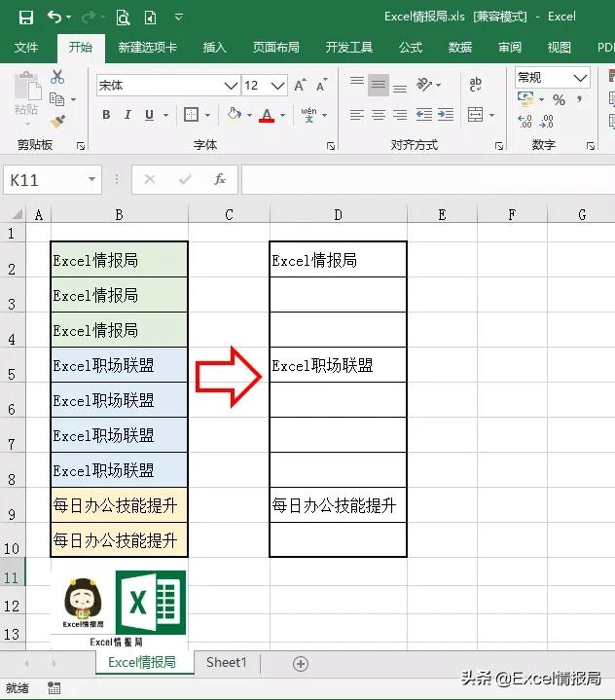Increase indent icon
The height and width of the screenshot is (700, 615).
446,115
